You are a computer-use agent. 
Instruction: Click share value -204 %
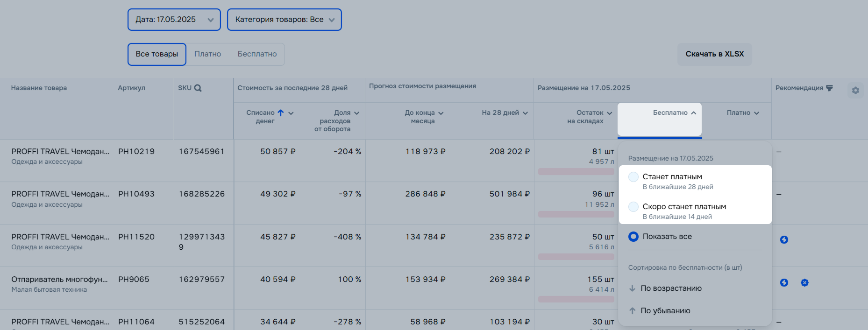pos(348,151)
